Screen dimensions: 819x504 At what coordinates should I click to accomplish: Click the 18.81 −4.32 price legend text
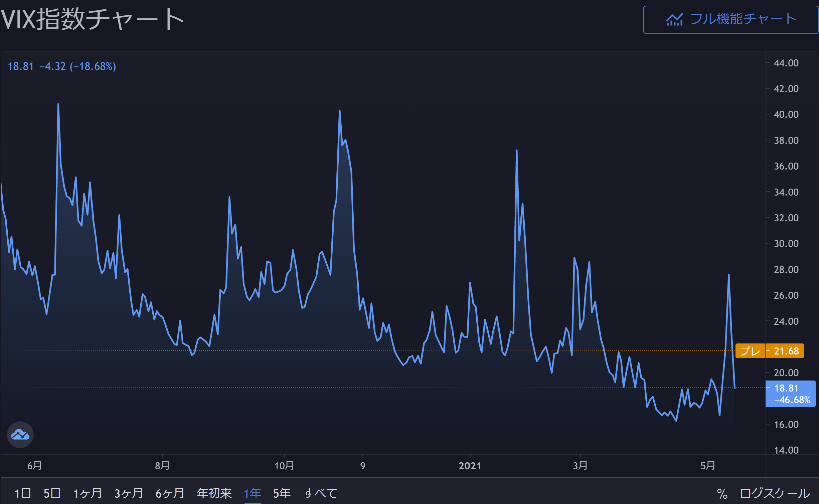click(62, 66)
